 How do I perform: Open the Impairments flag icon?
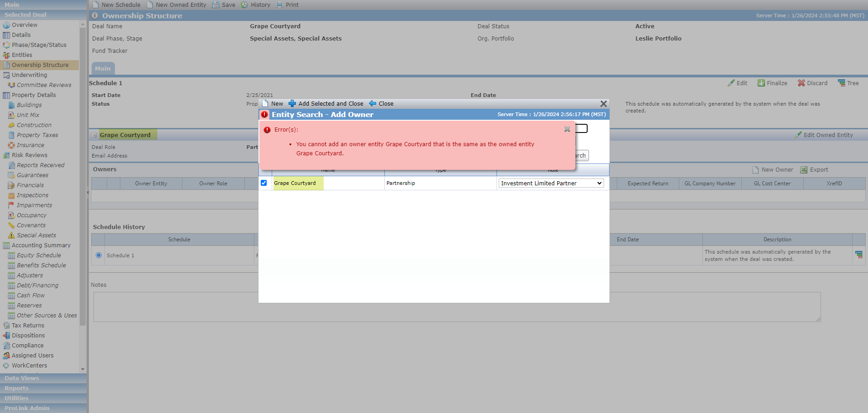[11, 205]
